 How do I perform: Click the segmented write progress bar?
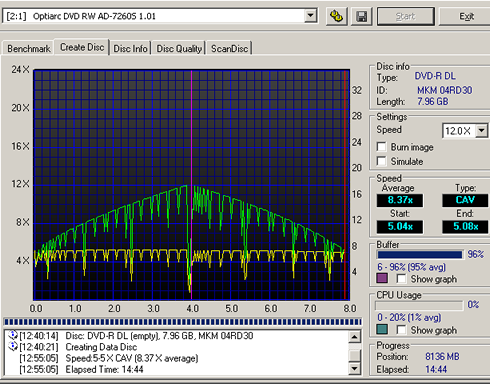183,322
